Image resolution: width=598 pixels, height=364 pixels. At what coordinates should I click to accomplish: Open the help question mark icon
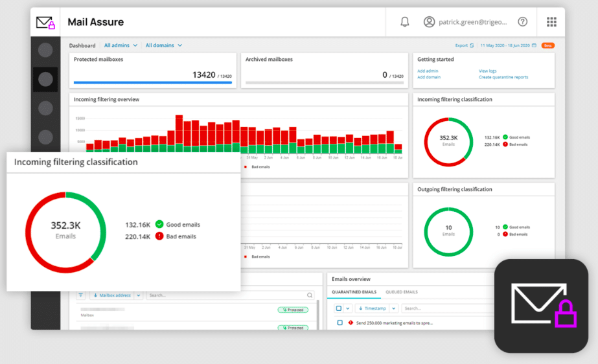pyautogui.click(x=522, y=22)
